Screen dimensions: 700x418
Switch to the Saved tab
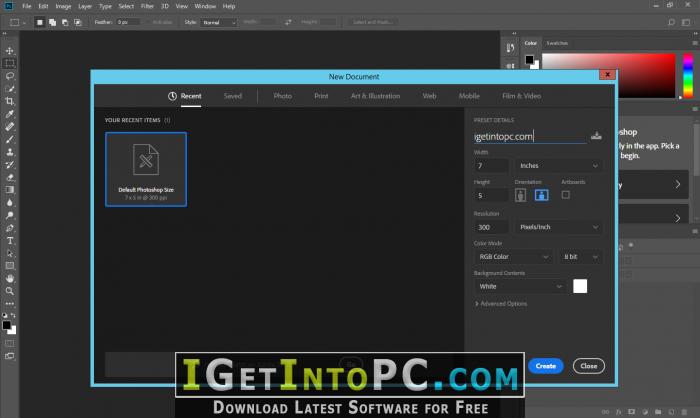[233, 96]
